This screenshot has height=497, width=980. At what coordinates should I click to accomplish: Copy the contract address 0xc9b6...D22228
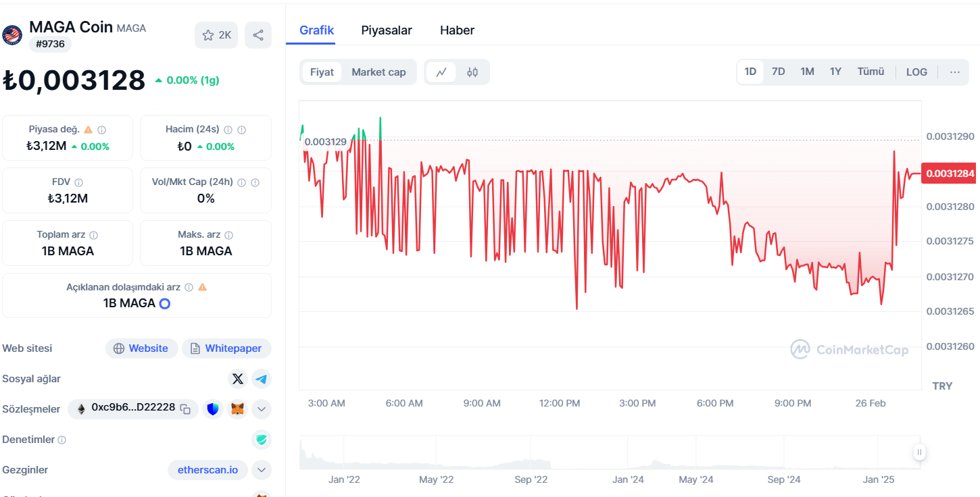[185, 409]
